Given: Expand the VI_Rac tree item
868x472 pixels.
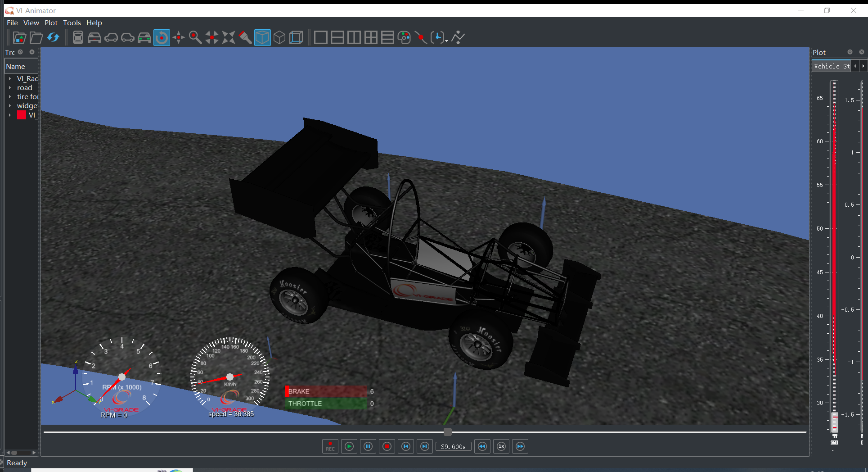Looking at the screenshot, I should click(9, 79).
